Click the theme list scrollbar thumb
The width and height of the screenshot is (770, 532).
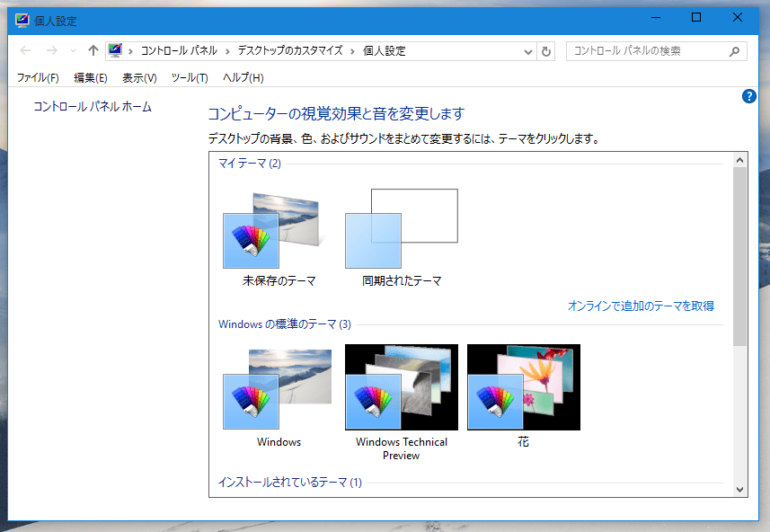click(x=740, y=256)
